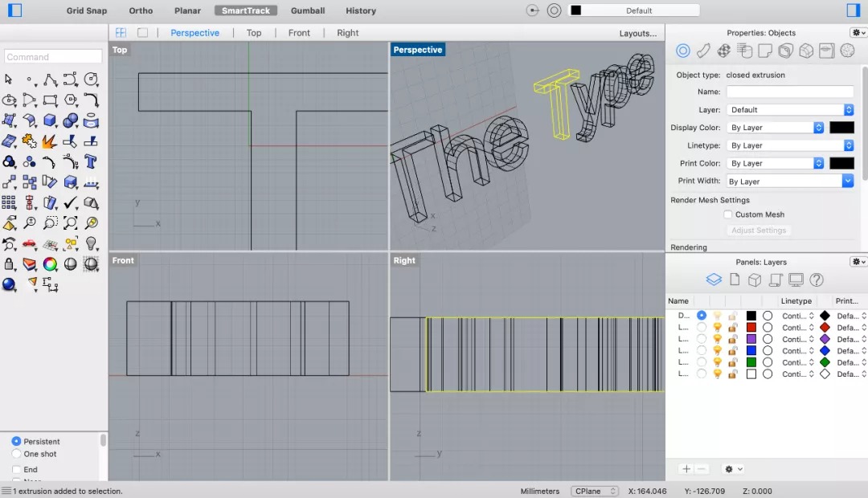The height and width of the screenshot is (498, 868).
Task: Click the Front viewport title label
Action: [123, 260]
